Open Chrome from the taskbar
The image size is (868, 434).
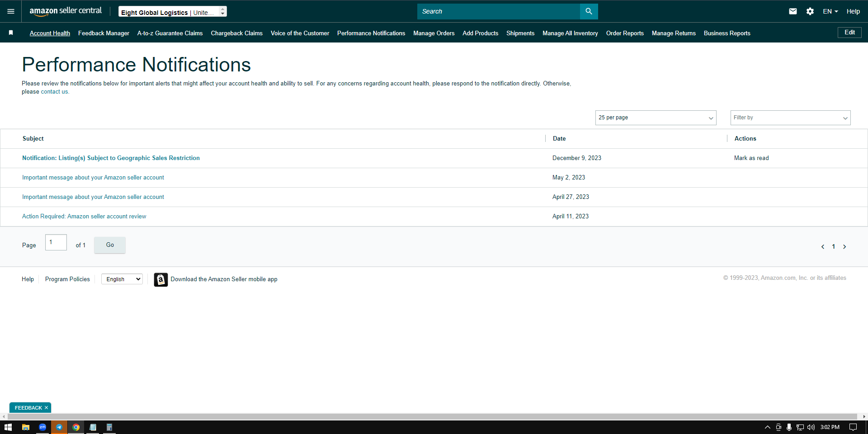click(76, 427)
